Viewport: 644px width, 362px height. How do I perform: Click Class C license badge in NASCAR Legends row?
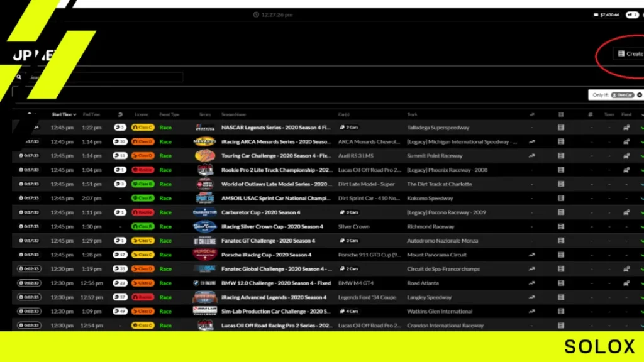[143, 128]
